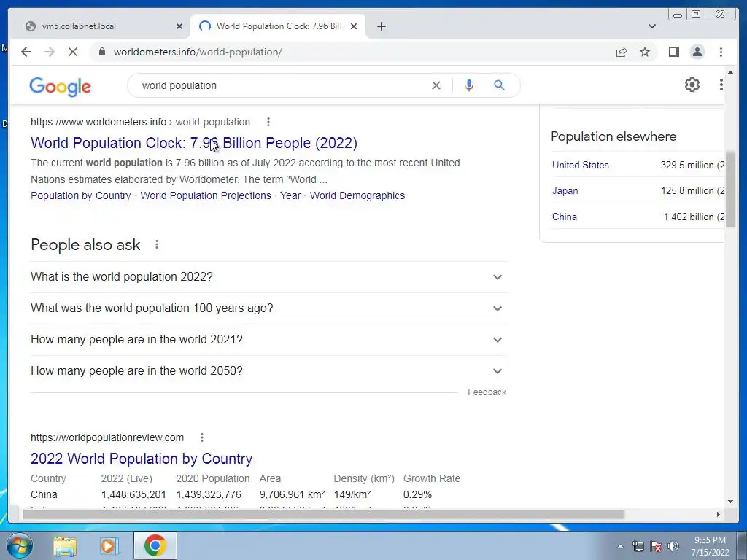The height and width of the screenshot is (560, 747).
Task: Open the World Demographics sitelink
Action: [357, 195]
